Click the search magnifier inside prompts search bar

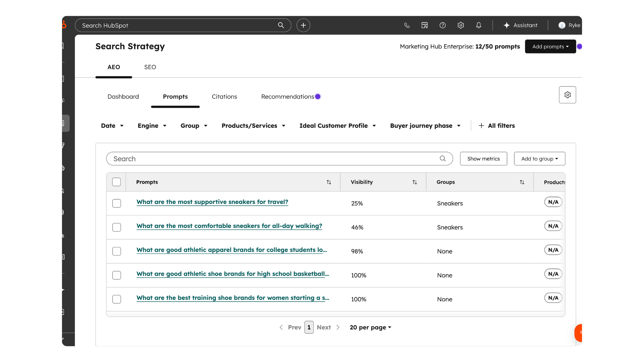coord(442,159)
